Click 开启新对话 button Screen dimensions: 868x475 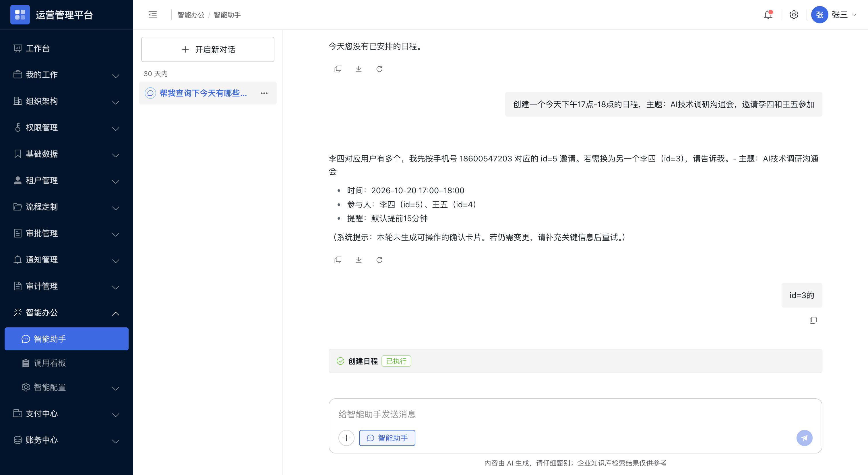(208, 49)
